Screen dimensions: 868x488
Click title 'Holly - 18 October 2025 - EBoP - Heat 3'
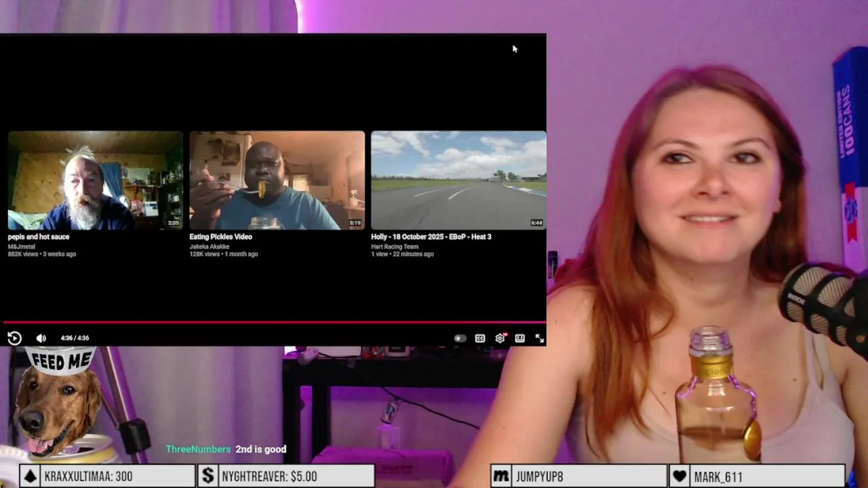tap(431, 237)
